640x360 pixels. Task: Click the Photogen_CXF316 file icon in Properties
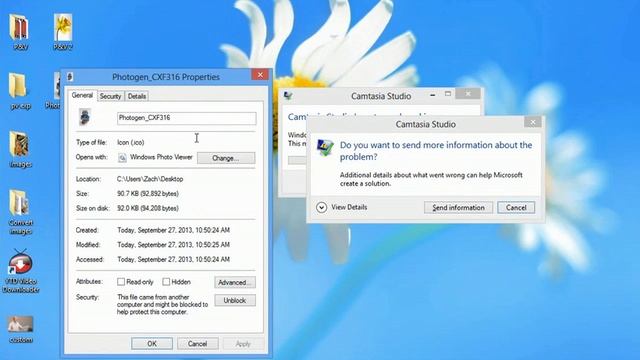click(84, 117)
